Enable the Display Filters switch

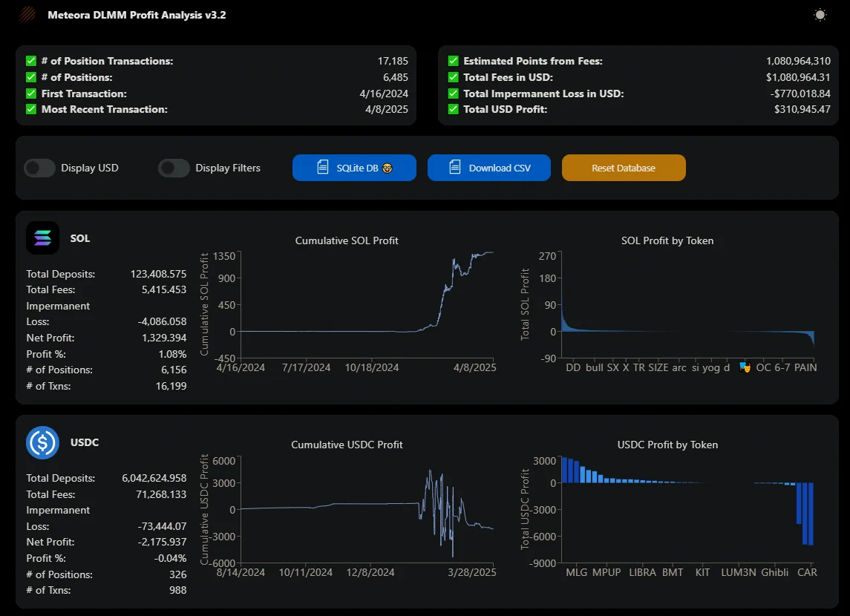pyautogui.click(x=174, y=168)
